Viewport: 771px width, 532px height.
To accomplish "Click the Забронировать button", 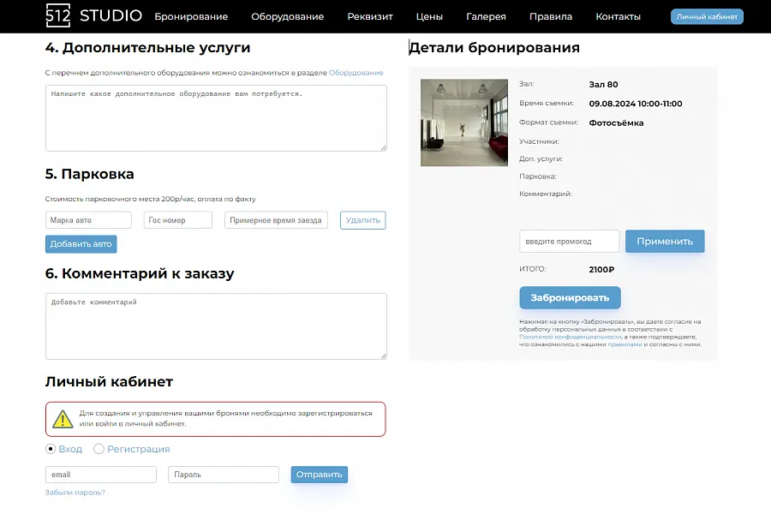I will pos(570,297).
